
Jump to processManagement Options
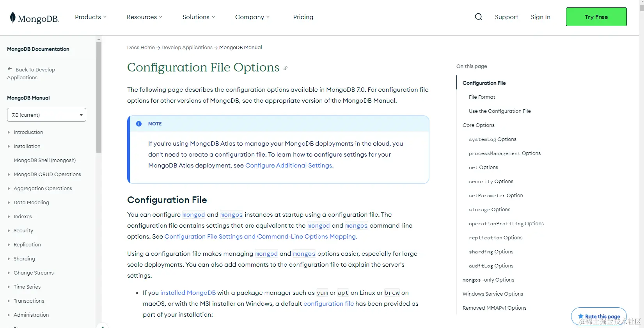point(505,153)
